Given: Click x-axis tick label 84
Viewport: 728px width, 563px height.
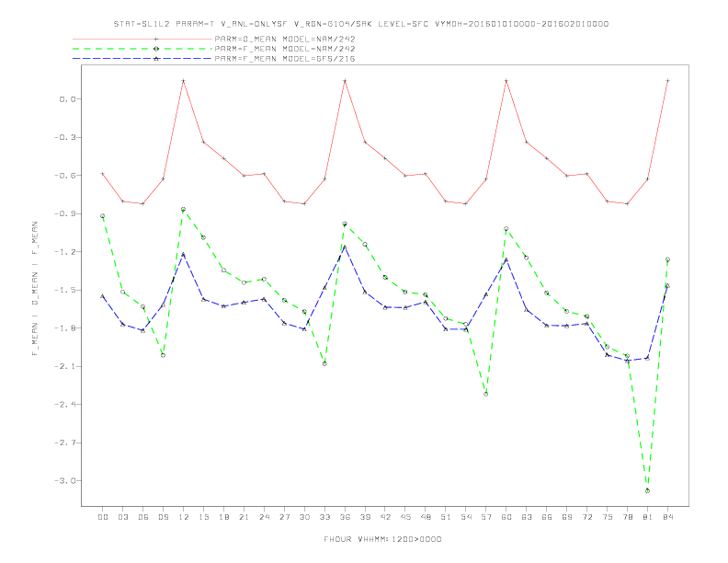Looking at the screenshot, I should 668,517.
